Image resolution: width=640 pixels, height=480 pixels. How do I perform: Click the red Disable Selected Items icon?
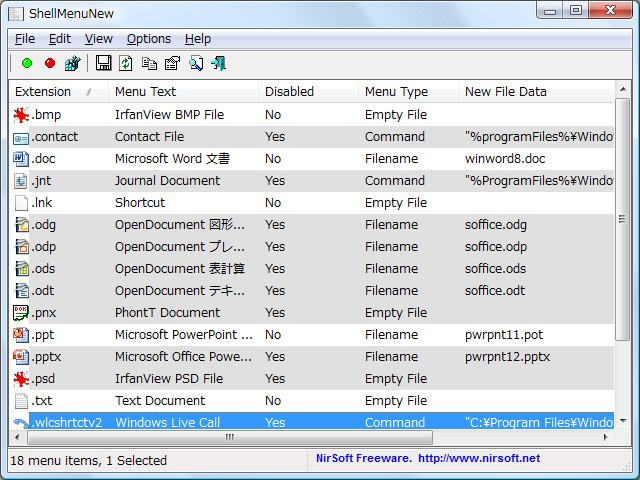pyautogui.click(x=50, y=63)
